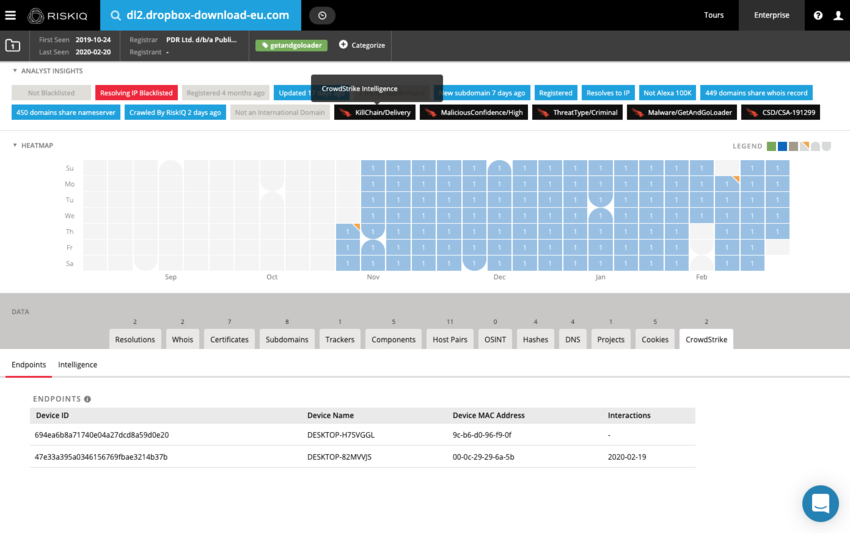Switch to the OSINT tab
850x533 pixels.
click(495, 339)
